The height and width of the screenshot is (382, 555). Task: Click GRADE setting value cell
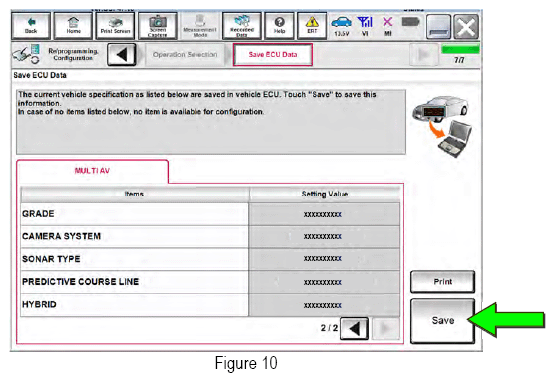[x=324, y=214]
